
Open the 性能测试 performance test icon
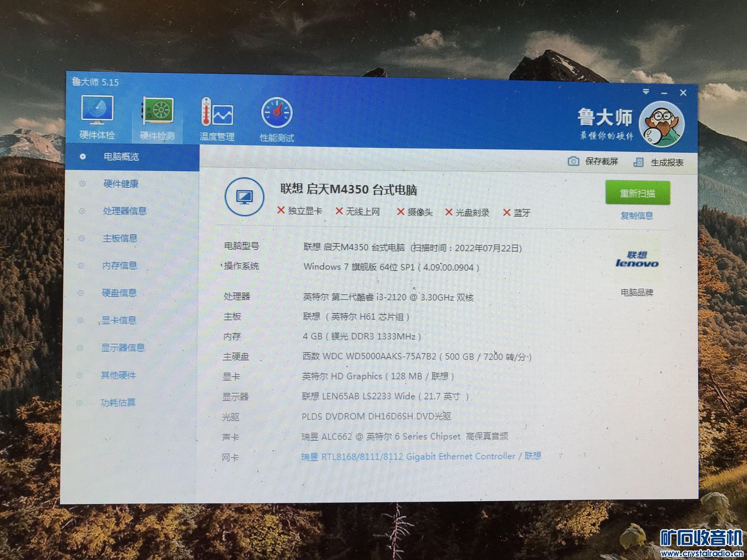tap(276, 120)
